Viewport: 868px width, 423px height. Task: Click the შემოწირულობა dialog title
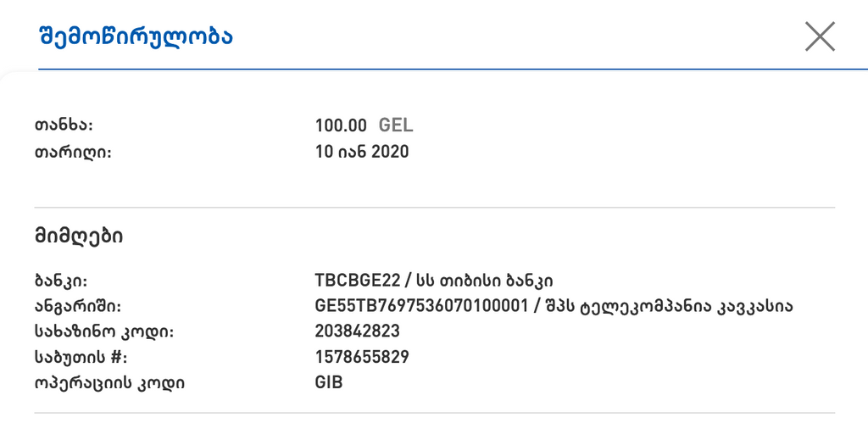coord(136,36)
